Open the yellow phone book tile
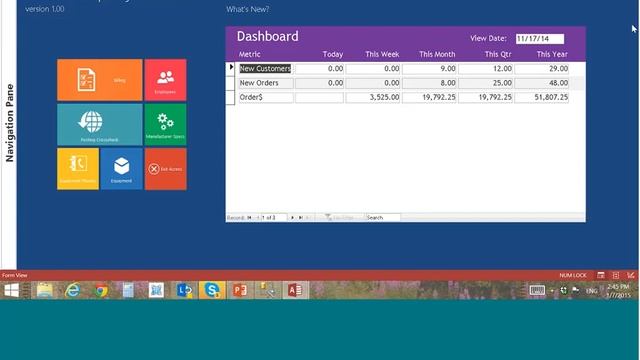The width and height of the screenshot is (640, 360). pos(78,169)
